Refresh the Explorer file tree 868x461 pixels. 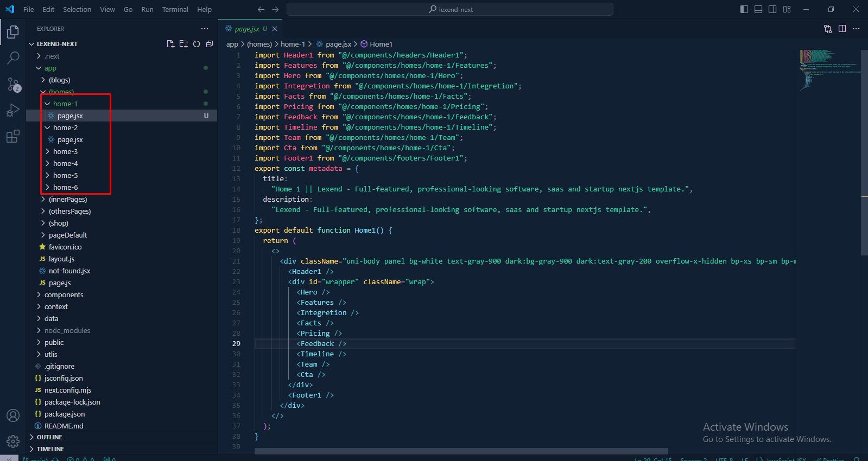click(x=197, y=44)
